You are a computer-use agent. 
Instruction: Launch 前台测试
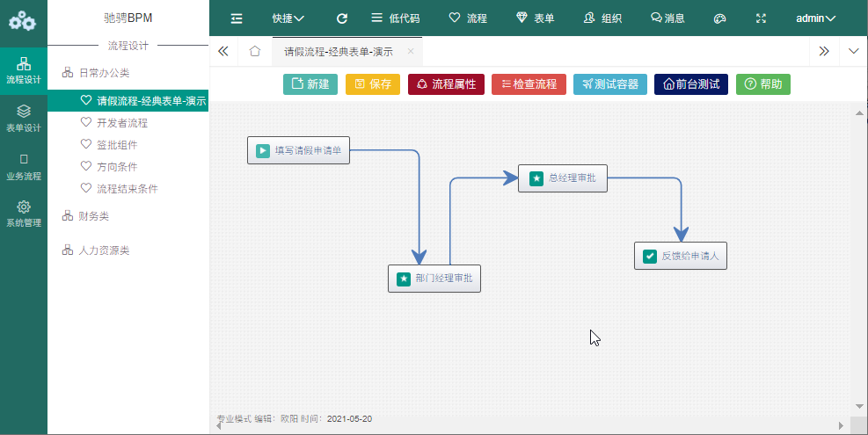pos(691,84)
